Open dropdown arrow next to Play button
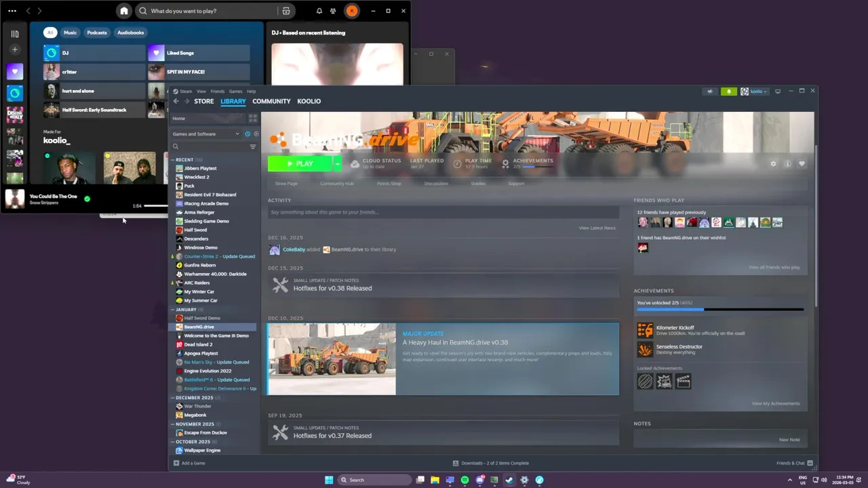Viewport: 868px width, 488px height. (x=337, y=163)
